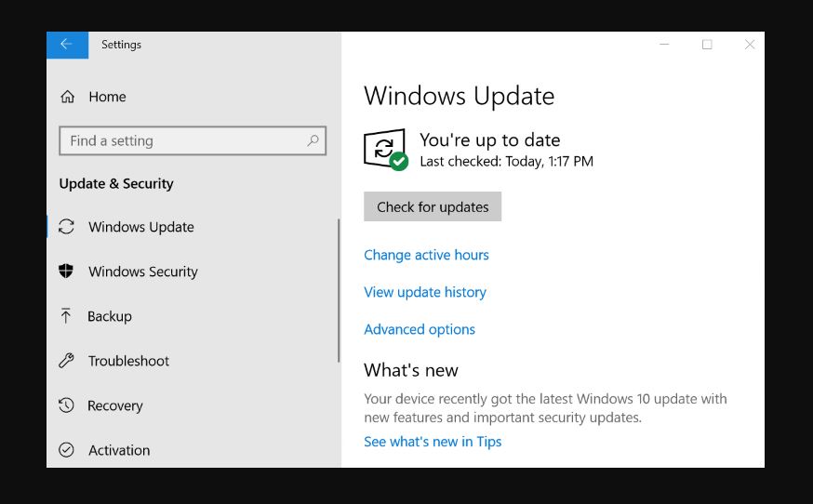Screen dimensions: 813x504
Task: Close the Settings window
Action: tap(749, 45)
